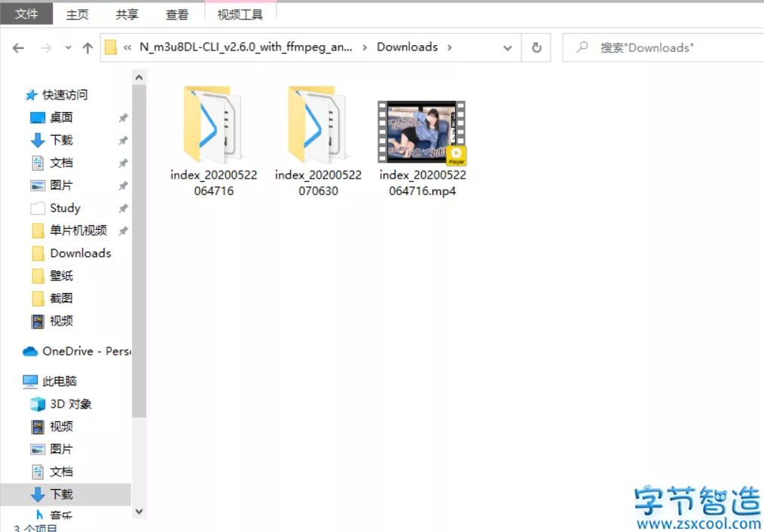
Task: Open the 文件 menu tab
Action: click(x=26, y=14)
